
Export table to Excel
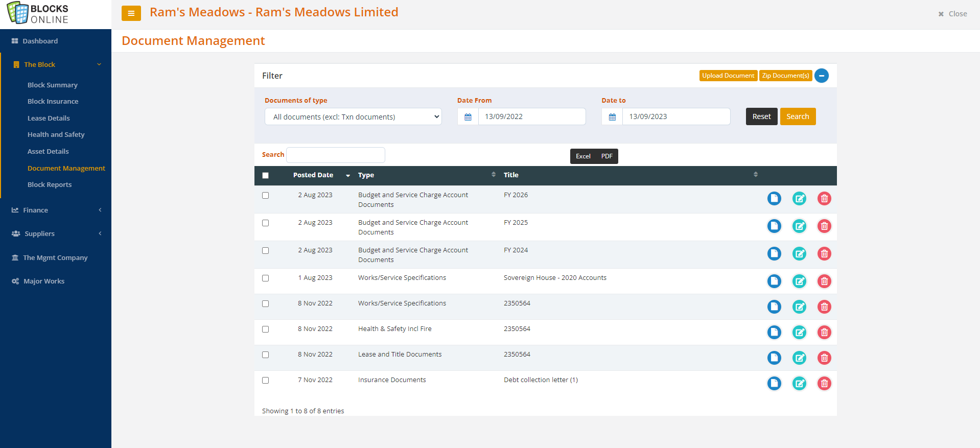[x=583, y=156]
